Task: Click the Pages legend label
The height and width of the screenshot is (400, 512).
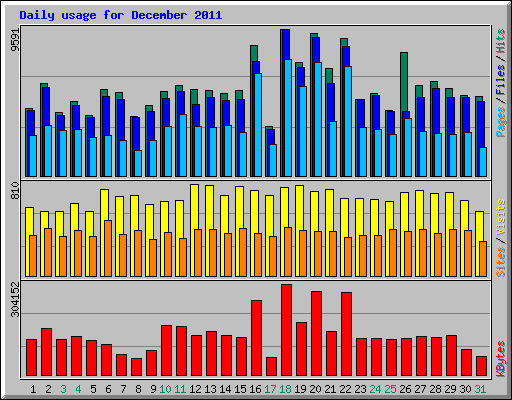Action: (x=501, y=122)
